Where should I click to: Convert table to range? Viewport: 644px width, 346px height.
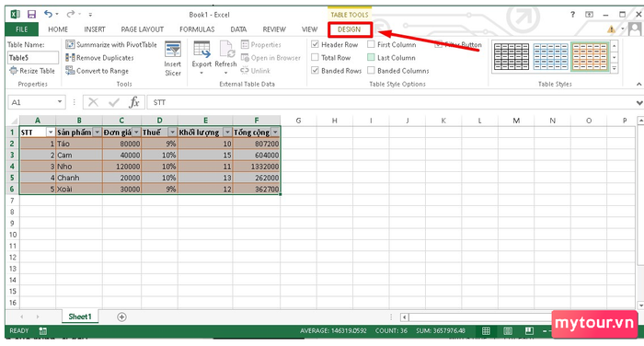click(98, 71)
